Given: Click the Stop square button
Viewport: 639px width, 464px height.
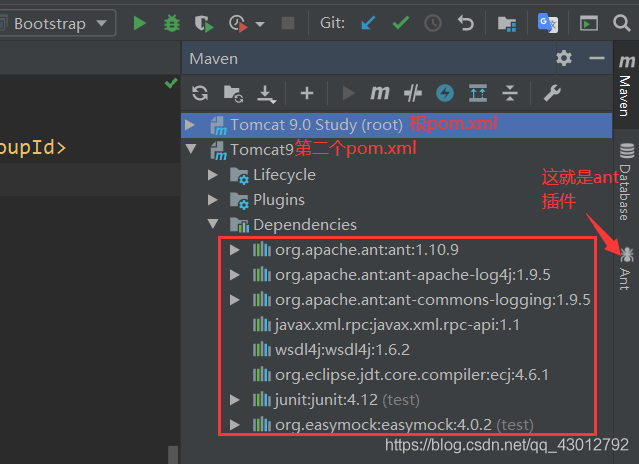Looking at the screenshot, I should 288,23.
